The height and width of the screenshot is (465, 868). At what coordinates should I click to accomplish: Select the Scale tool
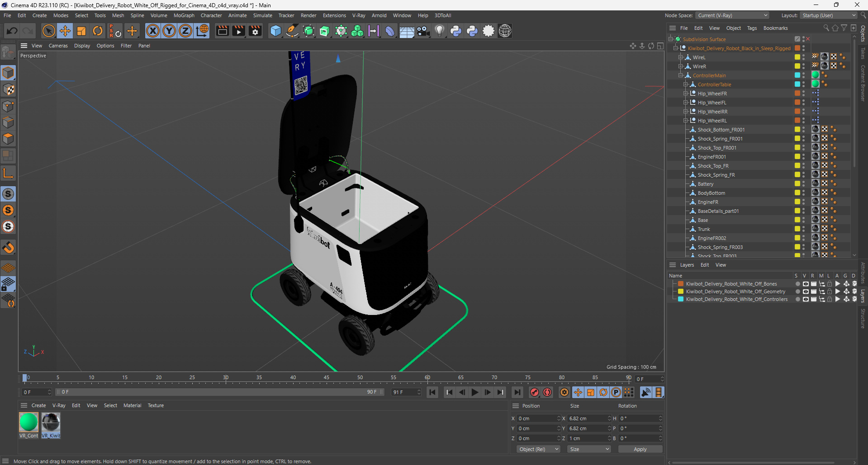tap(81, 31)
